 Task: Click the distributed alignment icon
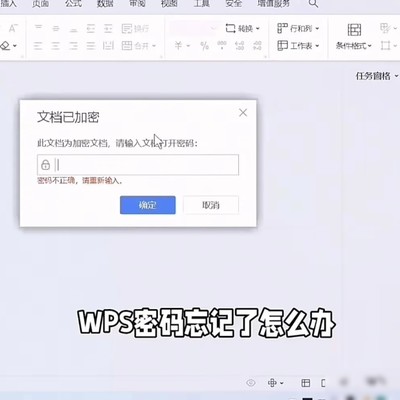click(108, 45)
